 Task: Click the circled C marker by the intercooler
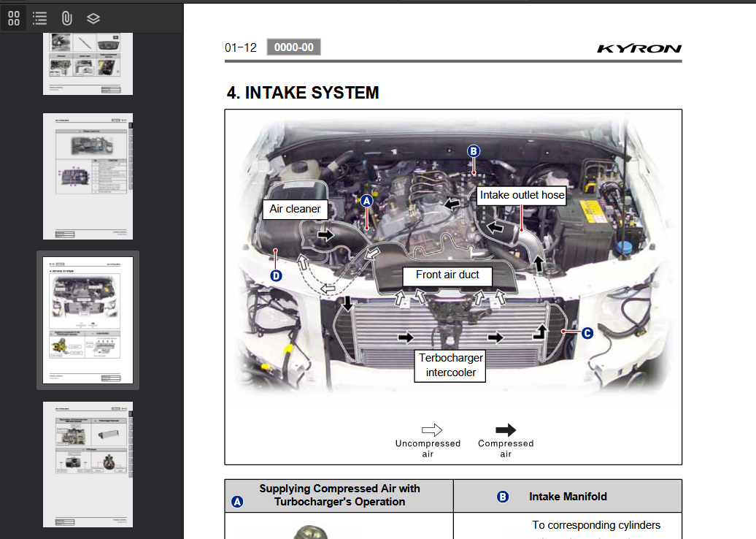[587, 333]
